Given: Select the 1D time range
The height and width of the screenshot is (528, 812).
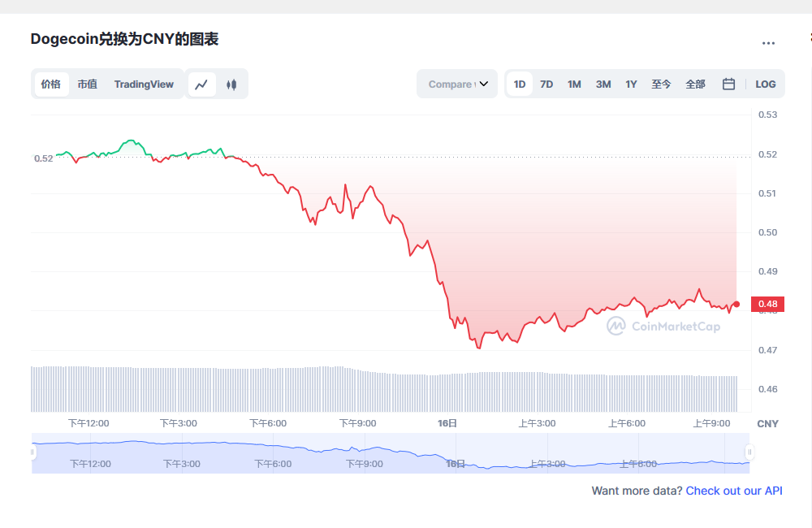Looking at the screenshot, I should 519,84.
